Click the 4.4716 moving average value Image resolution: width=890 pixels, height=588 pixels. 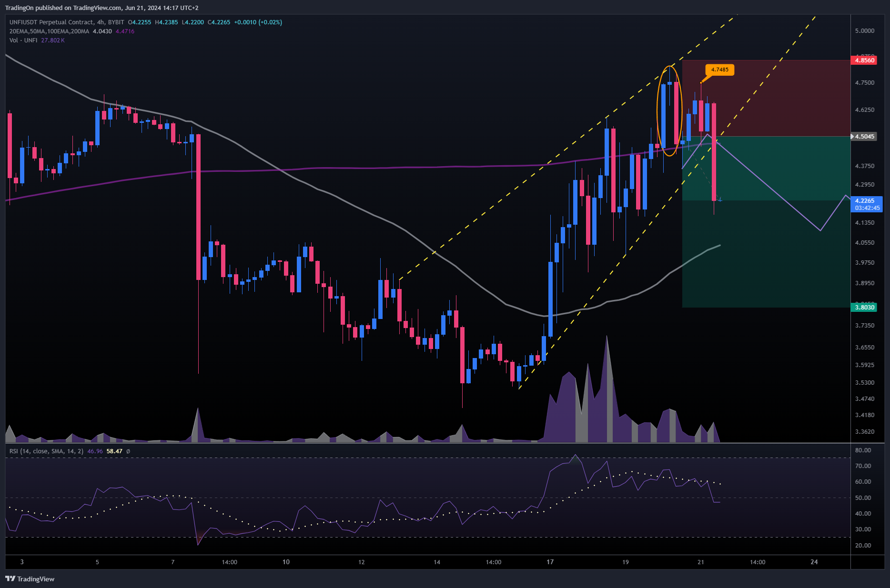point(125,31)
